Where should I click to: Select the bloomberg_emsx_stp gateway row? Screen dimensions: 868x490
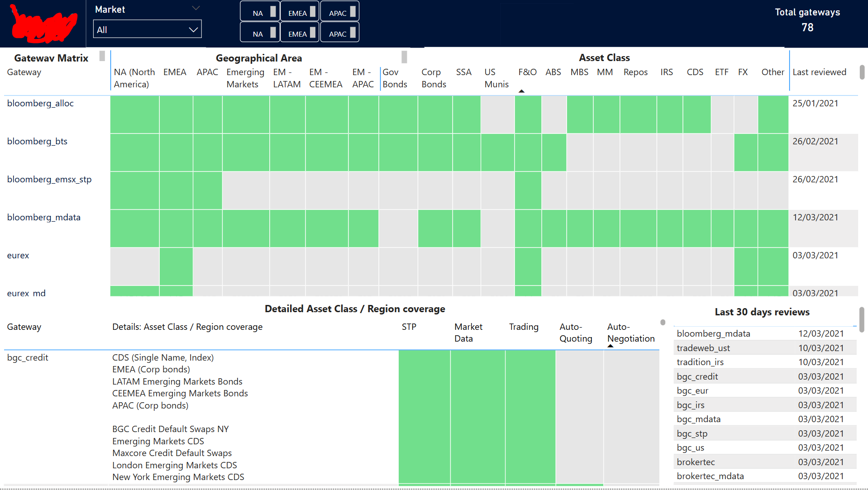point(49,180)
